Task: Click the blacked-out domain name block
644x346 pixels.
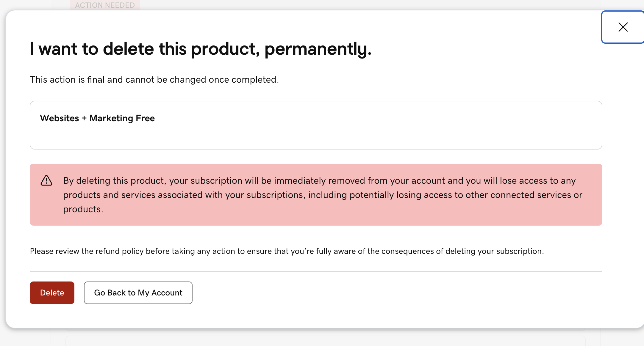Action: [72, 134]
